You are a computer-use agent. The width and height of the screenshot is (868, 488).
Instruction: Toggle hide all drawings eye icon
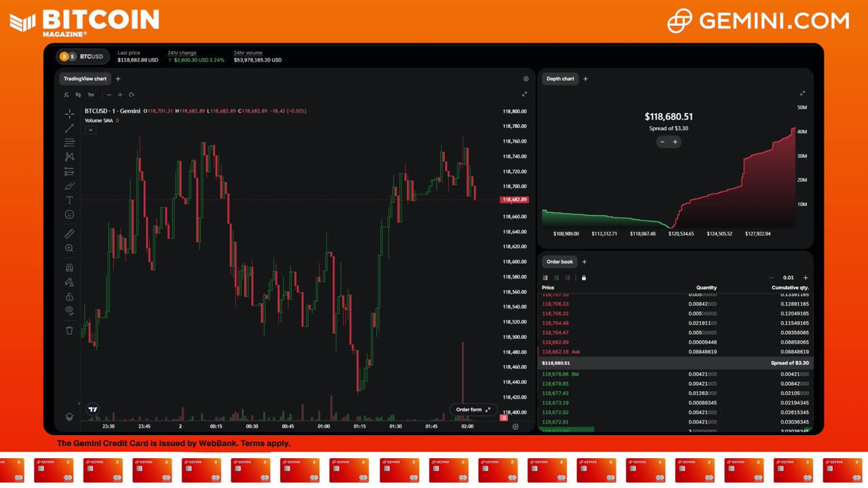coord(69,310)
